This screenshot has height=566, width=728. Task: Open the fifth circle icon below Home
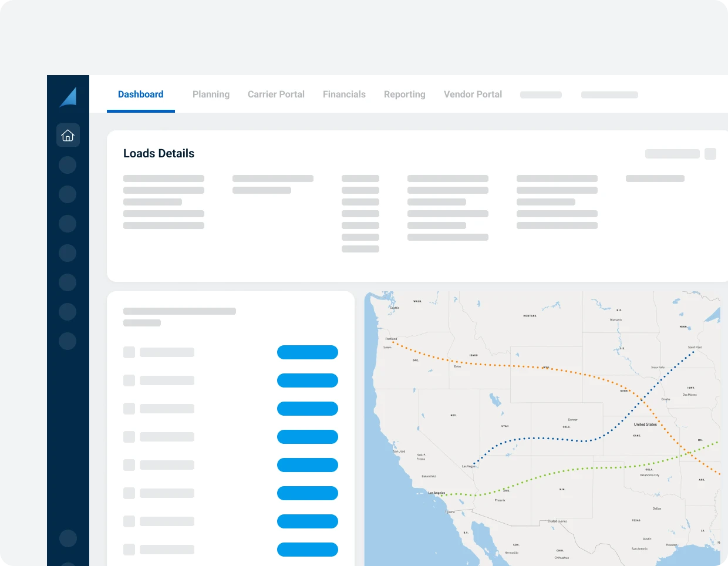[68, 282]
